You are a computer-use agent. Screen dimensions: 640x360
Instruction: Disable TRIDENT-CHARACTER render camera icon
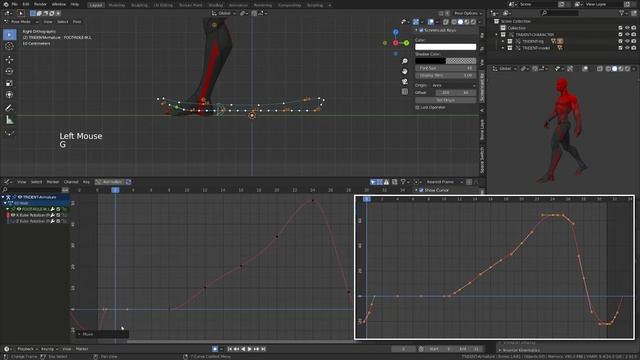point(633,35)
